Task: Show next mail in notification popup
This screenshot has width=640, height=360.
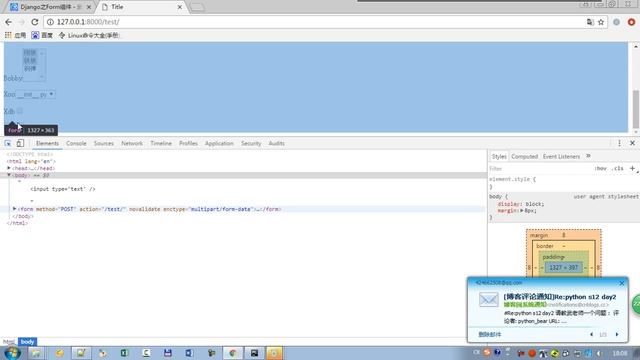Action: coord(617,334)
